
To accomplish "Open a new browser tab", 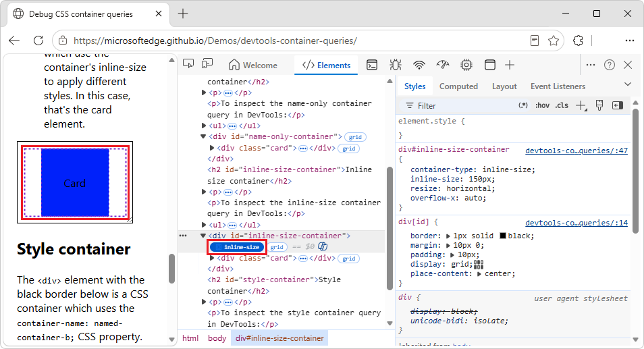I will click(183, 14).
